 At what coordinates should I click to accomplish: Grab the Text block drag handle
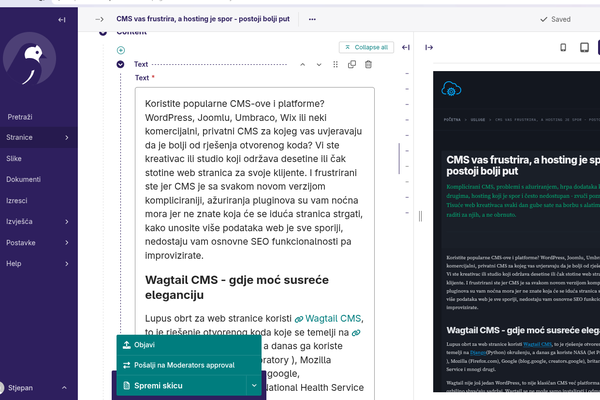(335, 65)
